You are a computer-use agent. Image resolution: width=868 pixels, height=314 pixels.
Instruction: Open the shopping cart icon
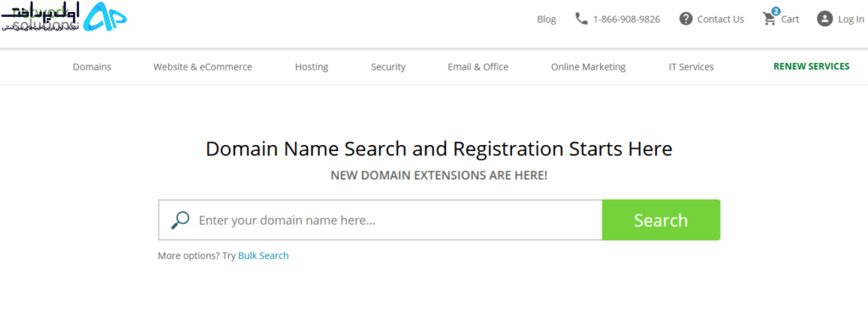770,17
